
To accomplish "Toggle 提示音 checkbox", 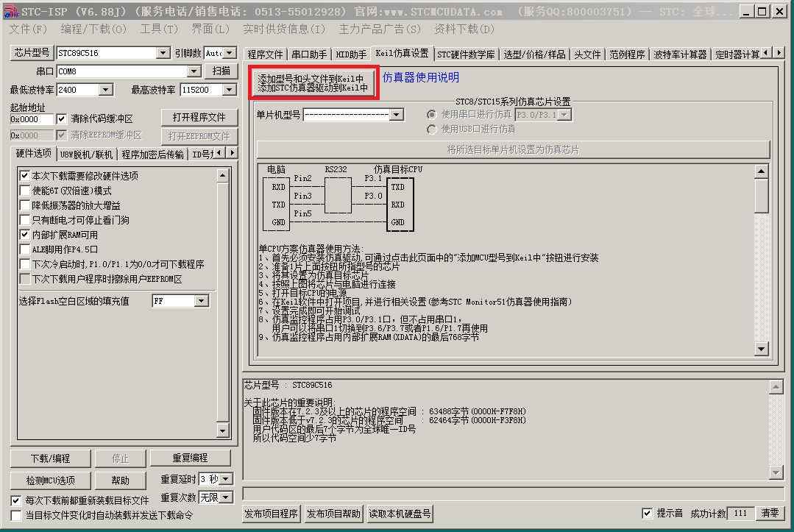I will pyautogui.click(x=647, y=514).
